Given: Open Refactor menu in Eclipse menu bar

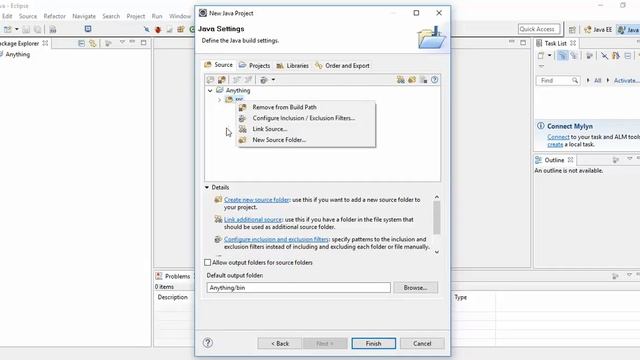Looking at the screenshot, I should 55,16.
